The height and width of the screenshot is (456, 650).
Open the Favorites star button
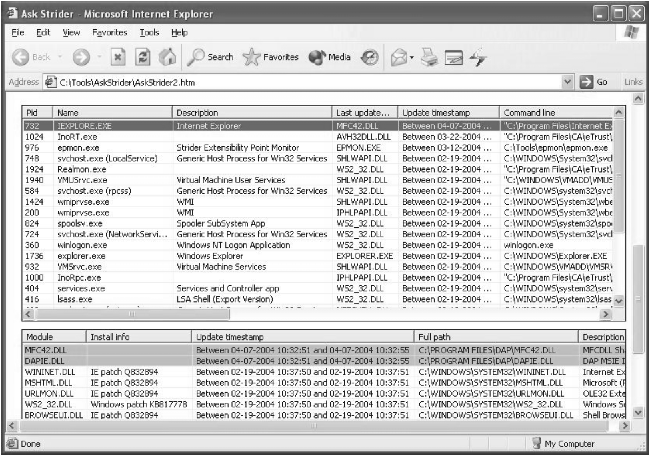tap(271, 57)
